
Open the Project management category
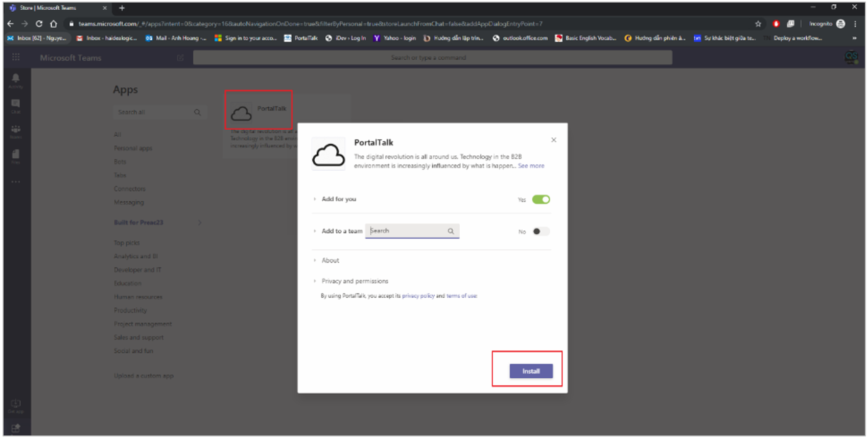click(143, 324)
